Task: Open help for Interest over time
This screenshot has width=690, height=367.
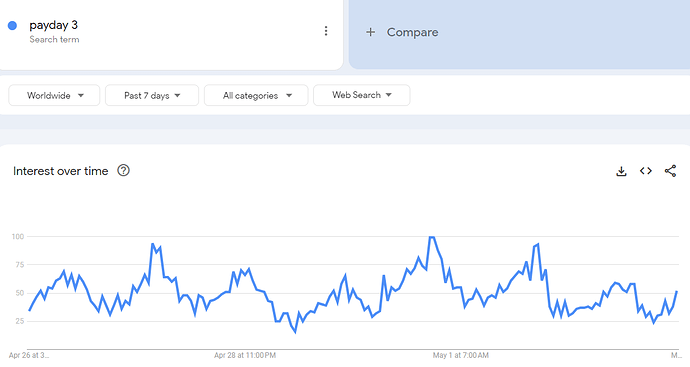Action: click(x=123, y=170)
